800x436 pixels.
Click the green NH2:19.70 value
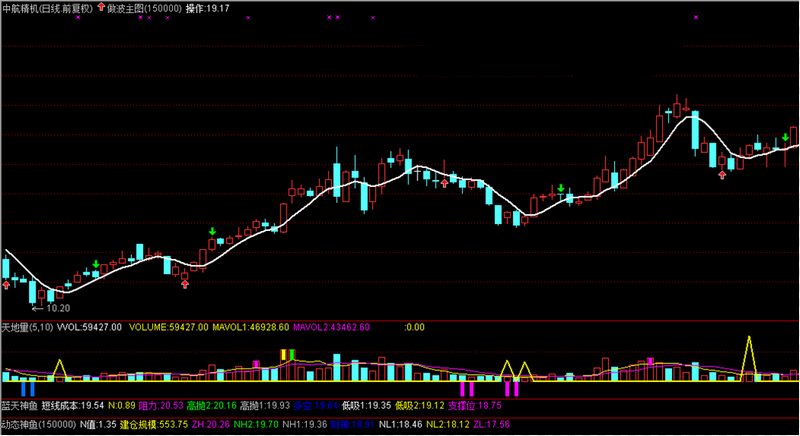click(x=256, y=424)
